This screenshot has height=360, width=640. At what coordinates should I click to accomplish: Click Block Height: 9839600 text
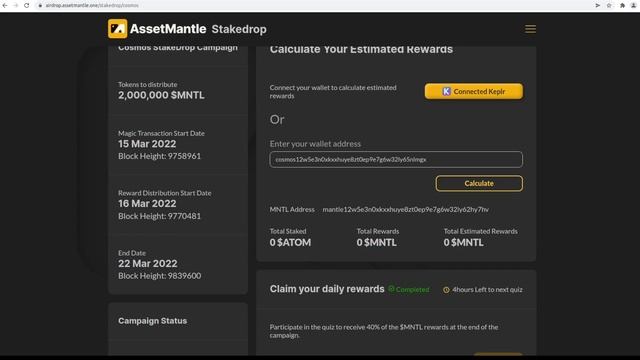[159, 276]
